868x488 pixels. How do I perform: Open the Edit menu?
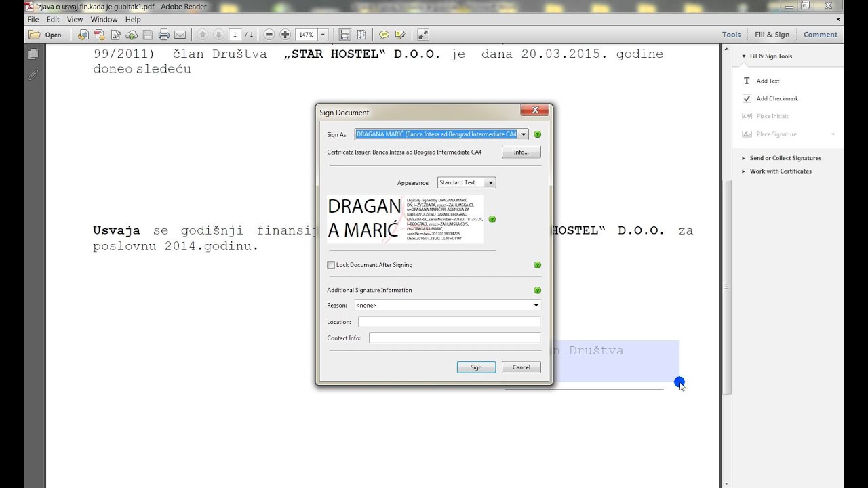[x=53, y=20]
